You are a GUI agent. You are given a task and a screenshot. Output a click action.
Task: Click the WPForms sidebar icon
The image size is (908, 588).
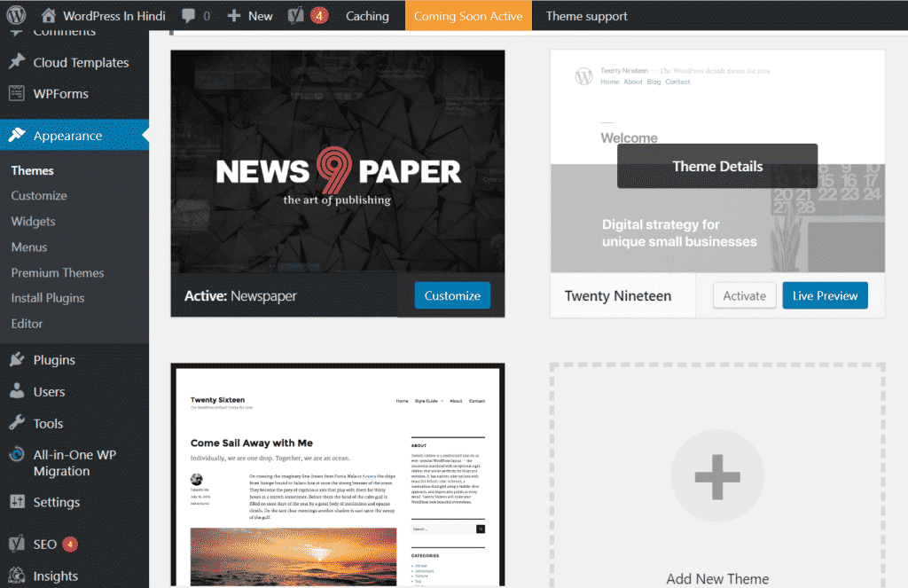coord(17,93)
